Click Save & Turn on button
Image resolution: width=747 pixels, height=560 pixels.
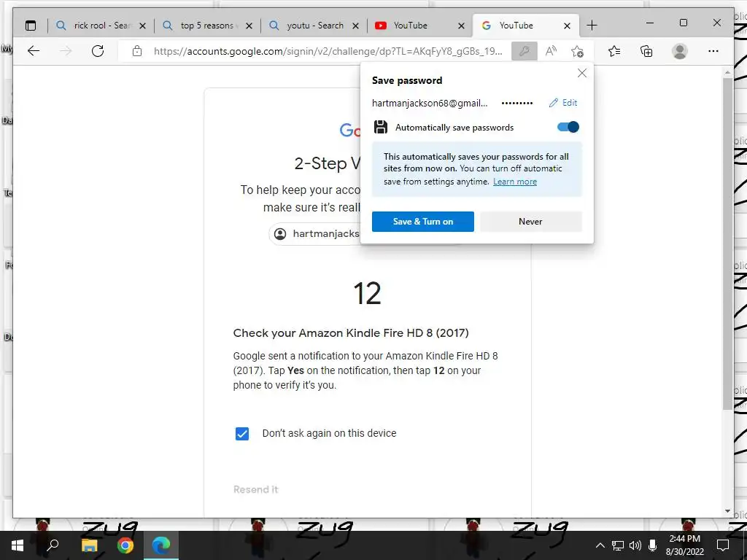[x=422, y=222]
